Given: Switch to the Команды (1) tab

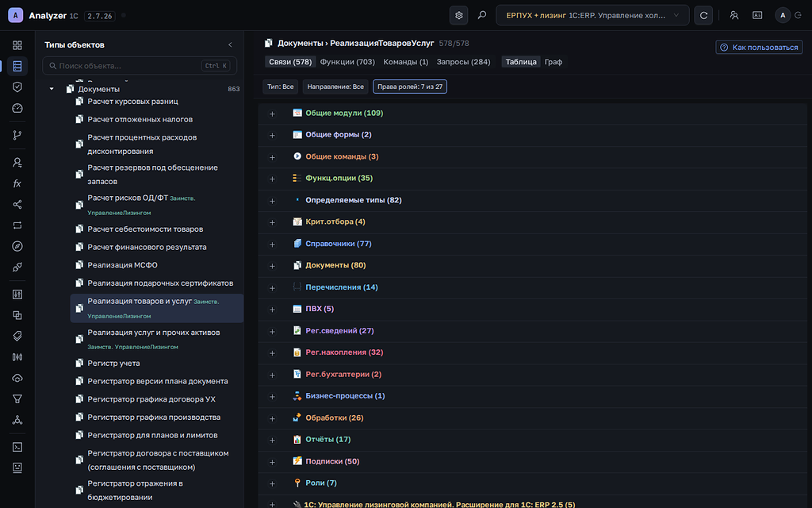Looking at the screenshot, I should [405, 62].
